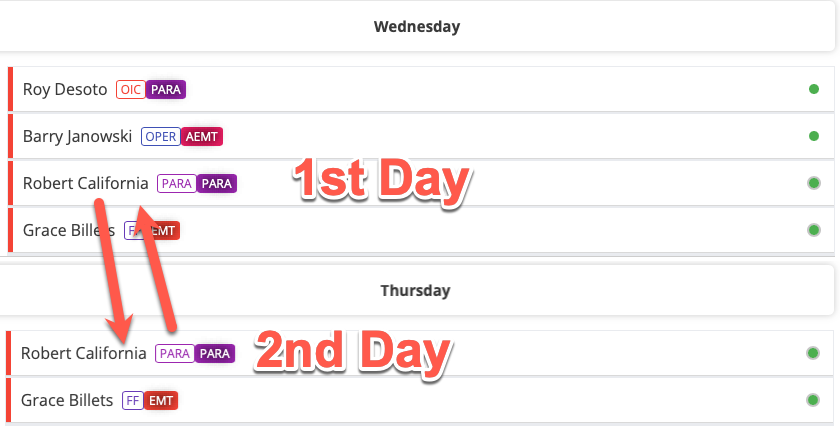Open Roy Desoto's name entry
840x426 pixels.
click(x=65, y=90)
